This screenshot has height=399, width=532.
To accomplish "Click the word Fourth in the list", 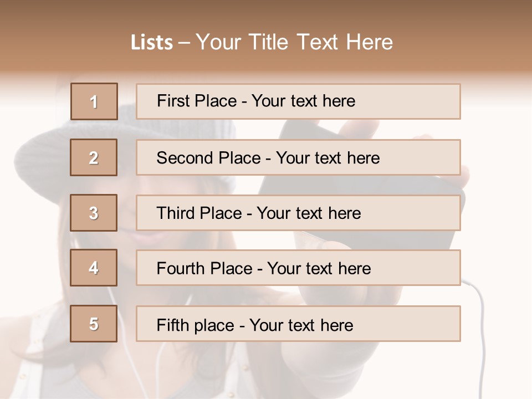I will 181,268.
